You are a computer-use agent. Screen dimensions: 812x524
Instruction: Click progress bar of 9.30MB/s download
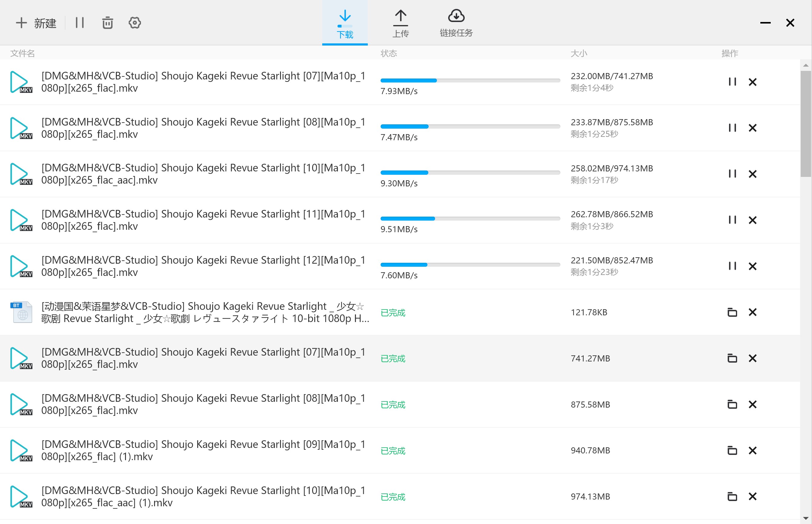[470, 173]
